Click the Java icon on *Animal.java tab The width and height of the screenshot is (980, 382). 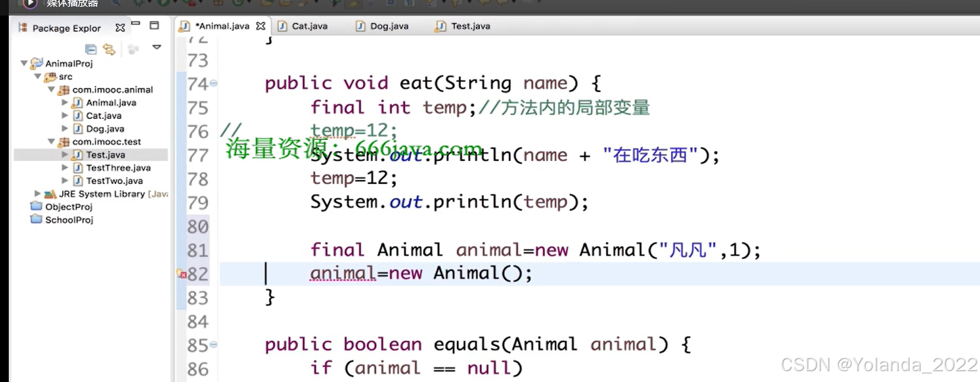pyautogui.click(x=185, y=26)
